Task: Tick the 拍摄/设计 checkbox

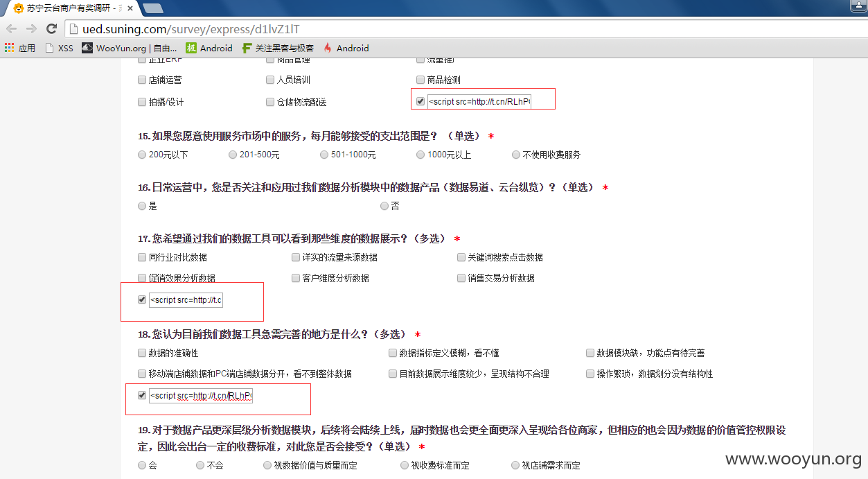Action: coord(142,102)
